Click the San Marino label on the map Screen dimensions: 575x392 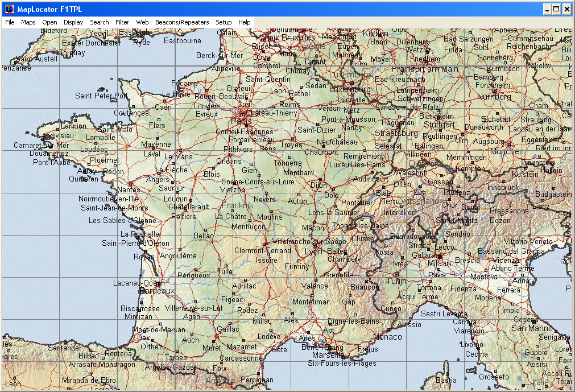(x=532, y=328)
